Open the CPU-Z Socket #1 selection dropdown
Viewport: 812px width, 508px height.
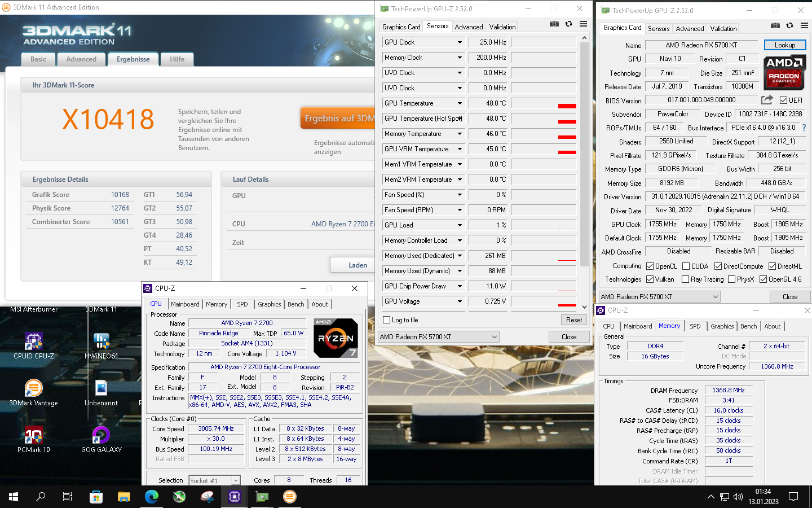pyautogui.click(x=215, y=481)
